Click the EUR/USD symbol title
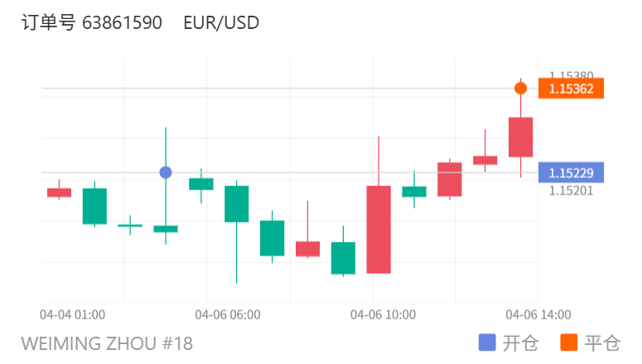This screenshot has width=642, height=364. 221,23
